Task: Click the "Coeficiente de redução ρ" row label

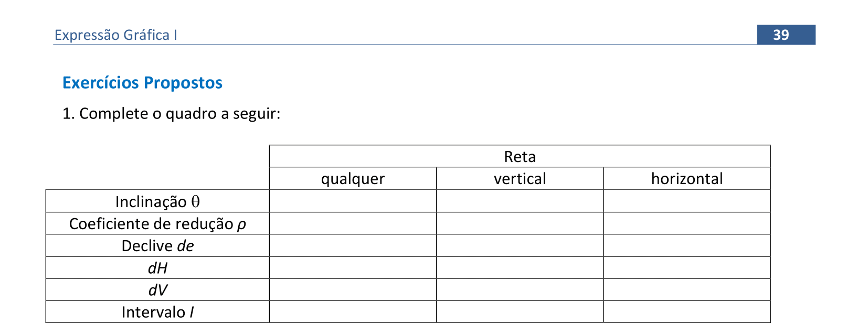Action: (157, 224)
